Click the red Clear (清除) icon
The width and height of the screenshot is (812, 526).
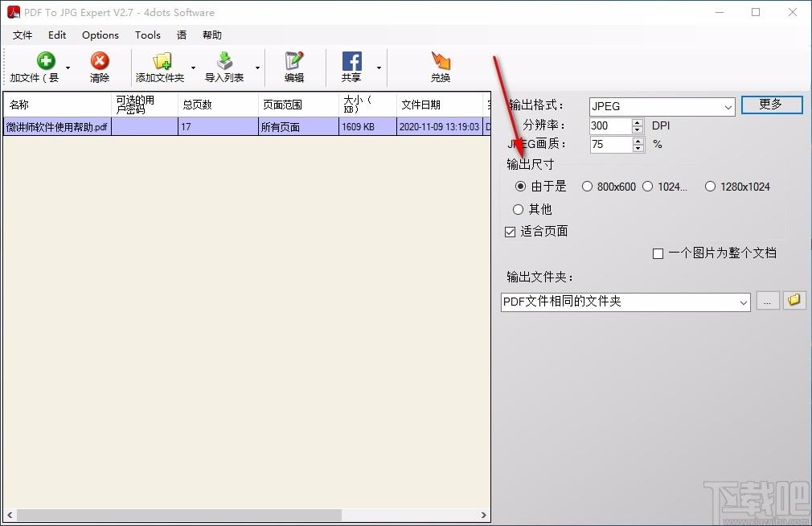[x=100, y=61]
